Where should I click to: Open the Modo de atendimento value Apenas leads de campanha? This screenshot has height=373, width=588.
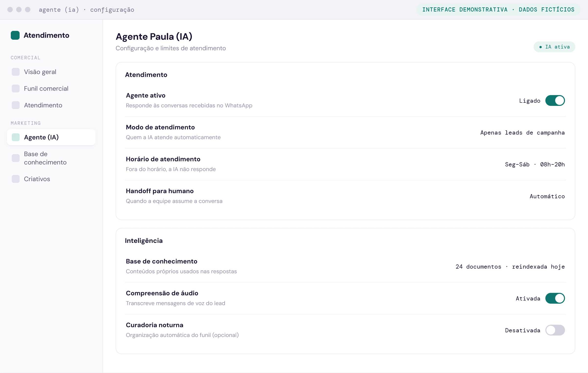point(522,133)
